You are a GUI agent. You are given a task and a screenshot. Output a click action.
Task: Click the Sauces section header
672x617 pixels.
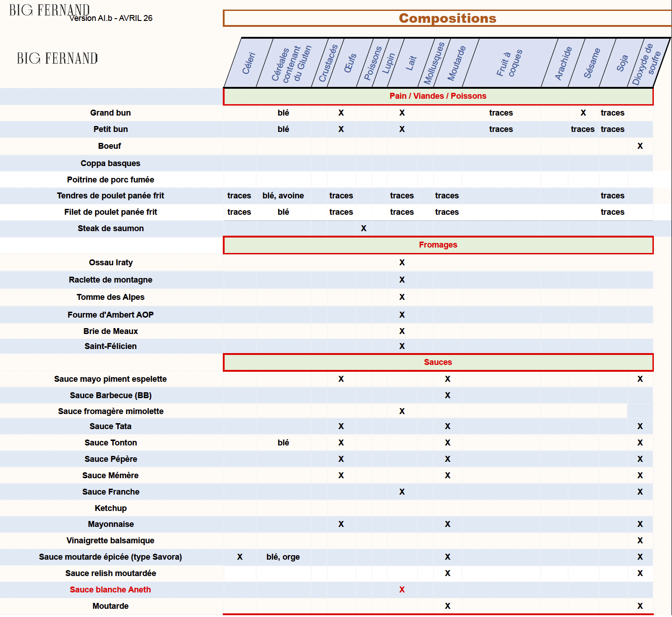tap(438, 362)
